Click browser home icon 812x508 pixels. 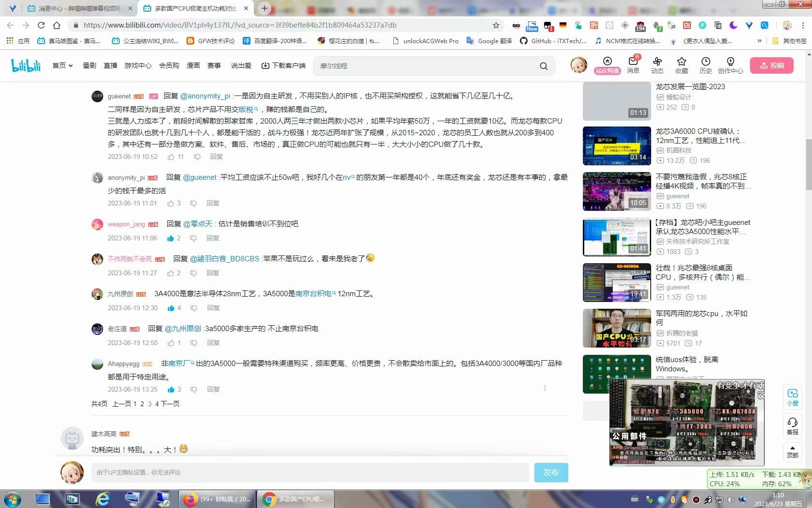click(x=57, y=25)
